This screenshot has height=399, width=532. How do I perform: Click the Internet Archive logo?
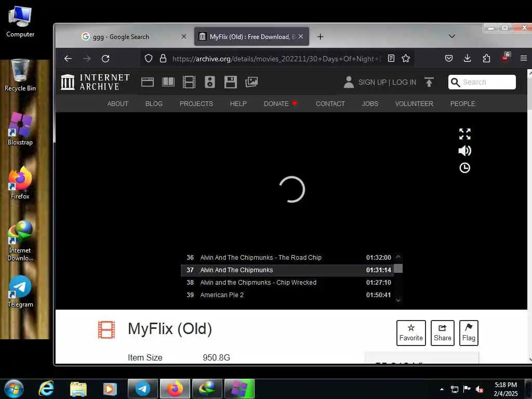(96, 82)
